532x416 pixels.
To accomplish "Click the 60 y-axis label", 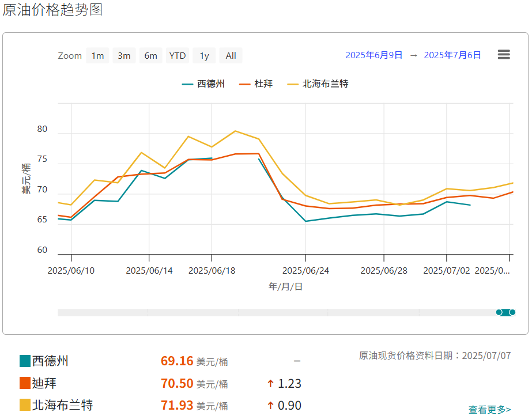I will pos(42,250).
